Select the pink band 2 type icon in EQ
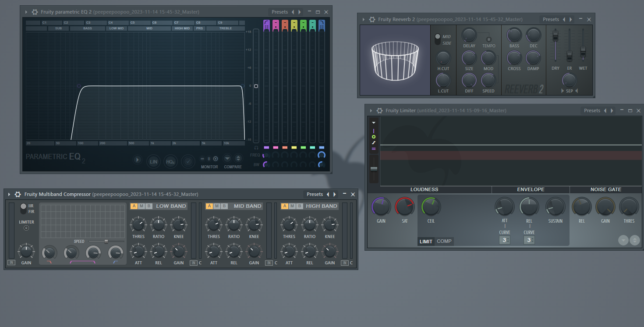Screen dimensions: 644x327 pyautogui.click(x=276, y=25)
